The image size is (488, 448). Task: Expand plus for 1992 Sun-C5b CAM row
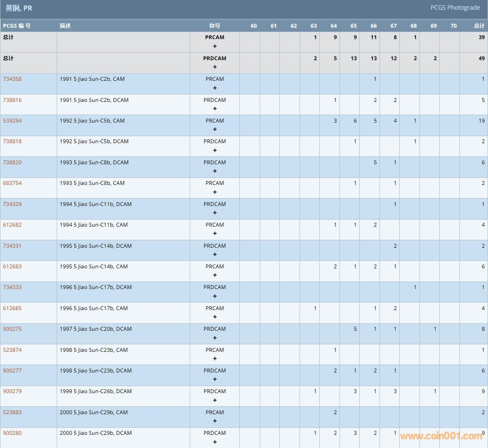pyautogui.click(x=215, y=130)
